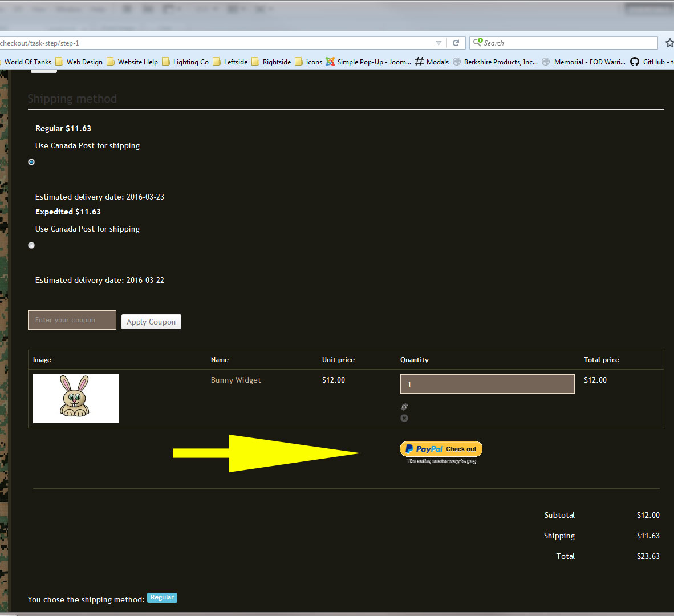
Task: Click the Bunny Widget product name link
Action: (236, 380)
